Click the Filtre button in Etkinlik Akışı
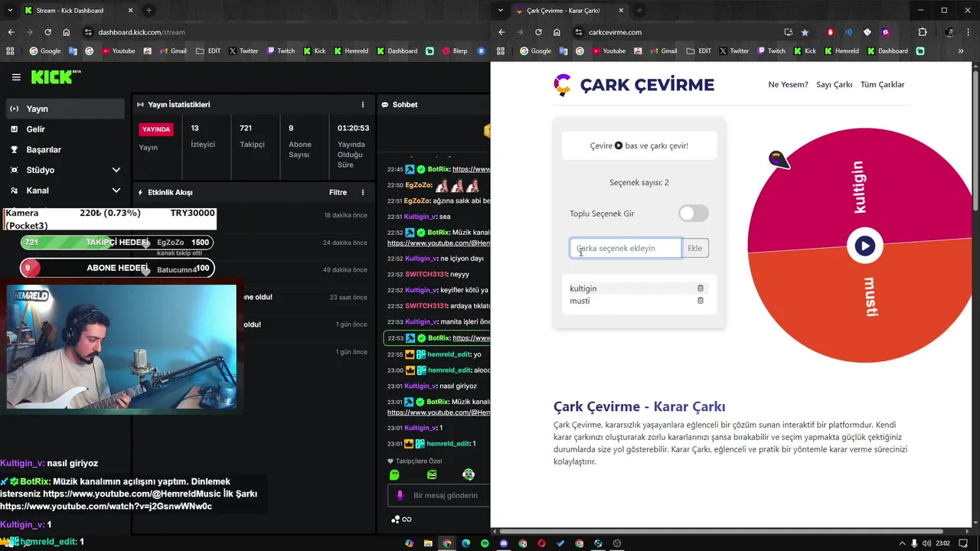 (x=338, y=192)
